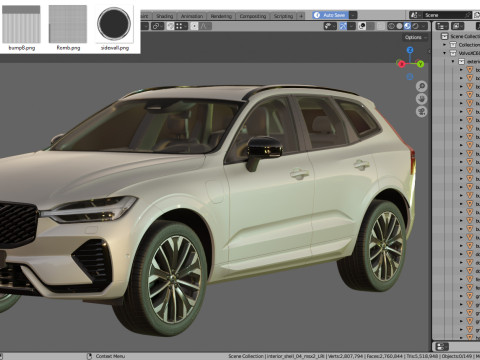
Task: Open the overlays settings dropdown arrow
Action: 371,26
